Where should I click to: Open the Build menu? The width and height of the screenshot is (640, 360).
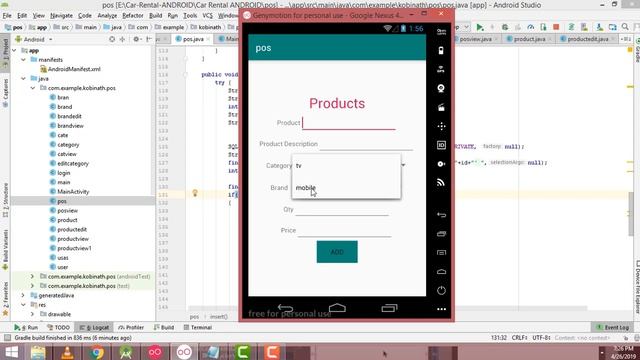[x=155, y=16]
